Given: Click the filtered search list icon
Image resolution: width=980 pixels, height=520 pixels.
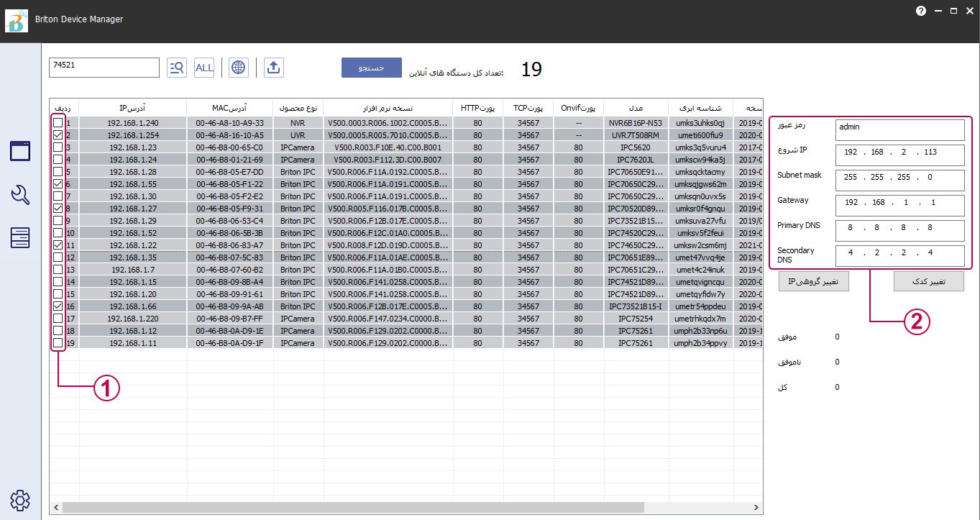Looking at the screenshot, I should pos(176,68).
